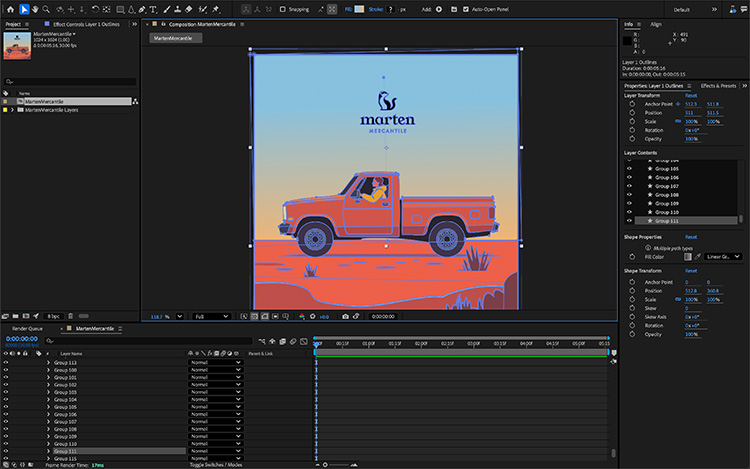Open the viewer resolution dropdown set to Full
Screen dimensions: 750x469
(x=212, y=316)
